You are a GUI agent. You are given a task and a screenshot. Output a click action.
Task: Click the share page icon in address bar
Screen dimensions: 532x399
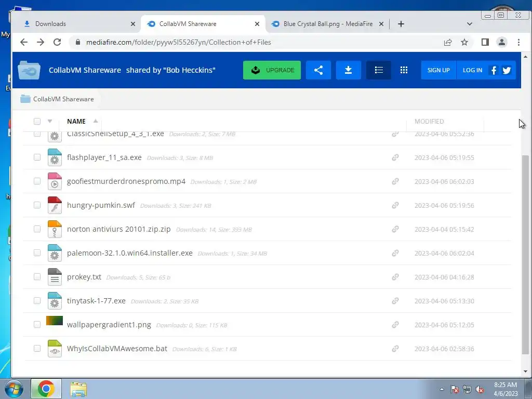448,42
